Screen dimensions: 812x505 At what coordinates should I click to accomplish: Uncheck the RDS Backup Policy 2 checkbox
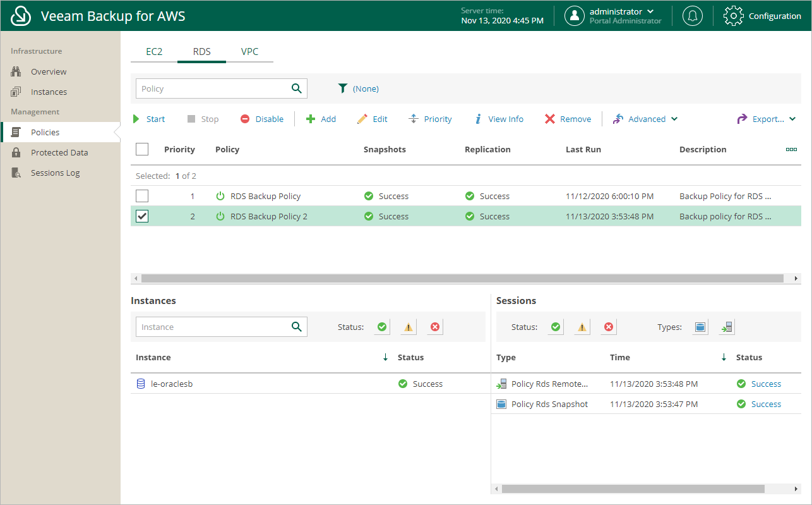click(142, 216)
